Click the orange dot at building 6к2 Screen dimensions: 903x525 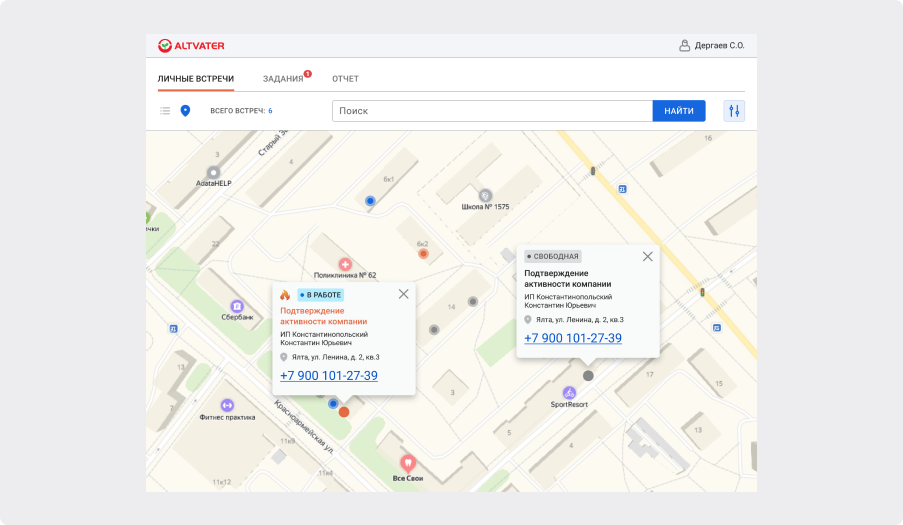(423, 254)
